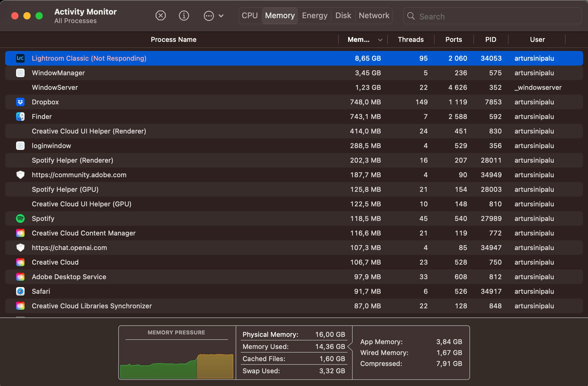This screenshot has height=386, width=588.
Task: Click the Safari compass icon
Action: pyautogui.click(x=20, y=291)
